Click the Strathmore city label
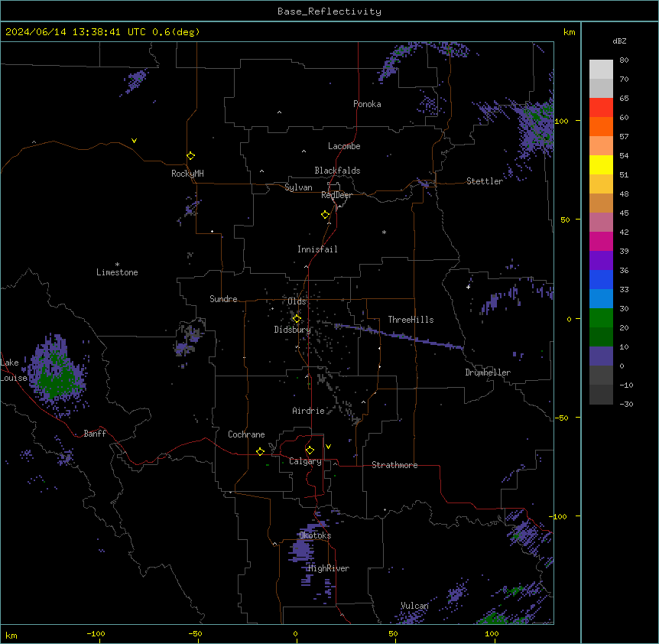 click(x=394, y=465)
